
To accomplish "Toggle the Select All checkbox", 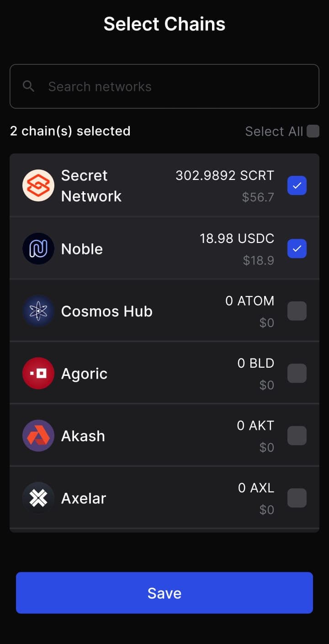I will [x=313, y=131].
